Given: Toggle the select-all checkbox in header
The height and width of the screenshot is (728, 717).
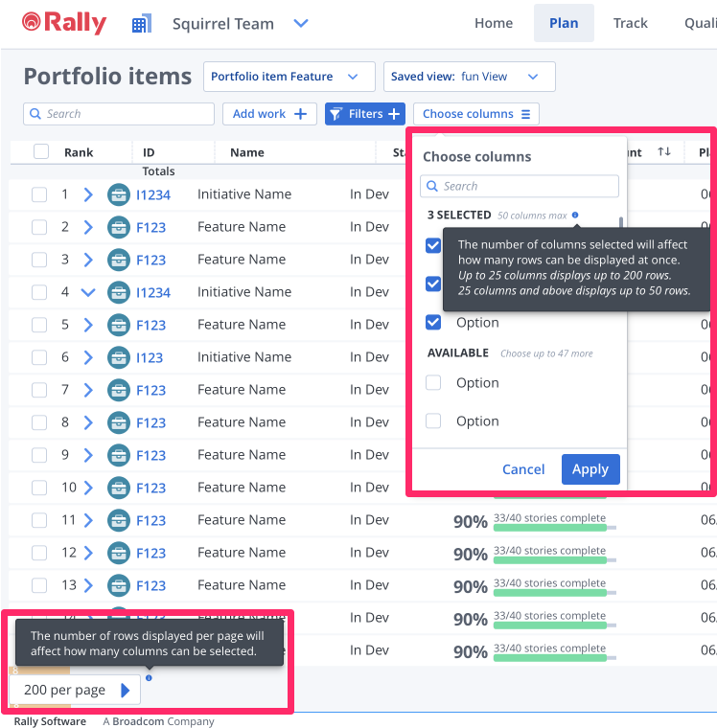Looking at the screenshot, I should point(41,151).
